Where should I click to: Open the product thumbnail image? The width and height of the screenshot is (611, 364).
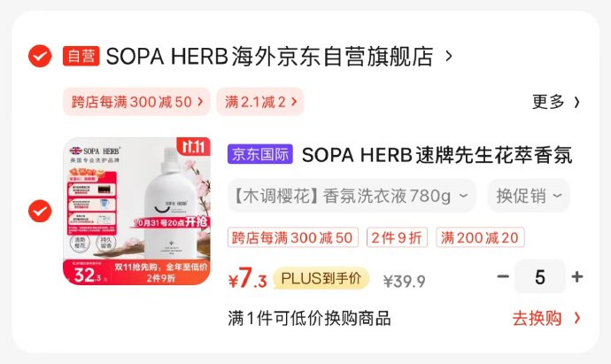tap(136, 211)
